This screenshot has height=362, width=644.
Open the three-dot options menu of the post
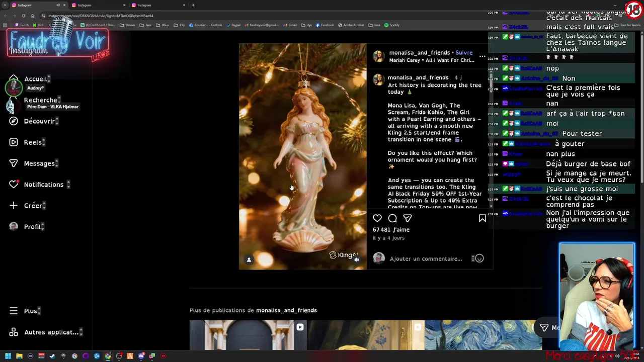[x=482, y=56]
